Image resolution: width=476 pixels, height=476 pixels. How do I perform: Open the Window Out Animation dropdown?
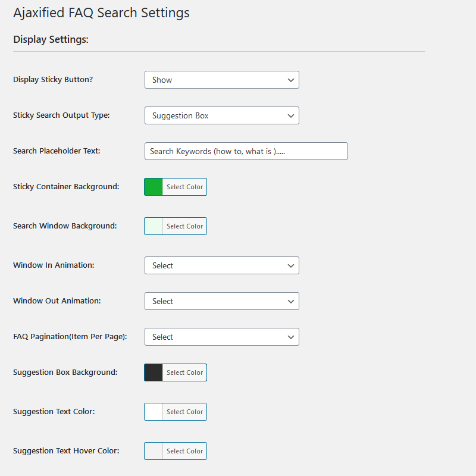[221, 301]
